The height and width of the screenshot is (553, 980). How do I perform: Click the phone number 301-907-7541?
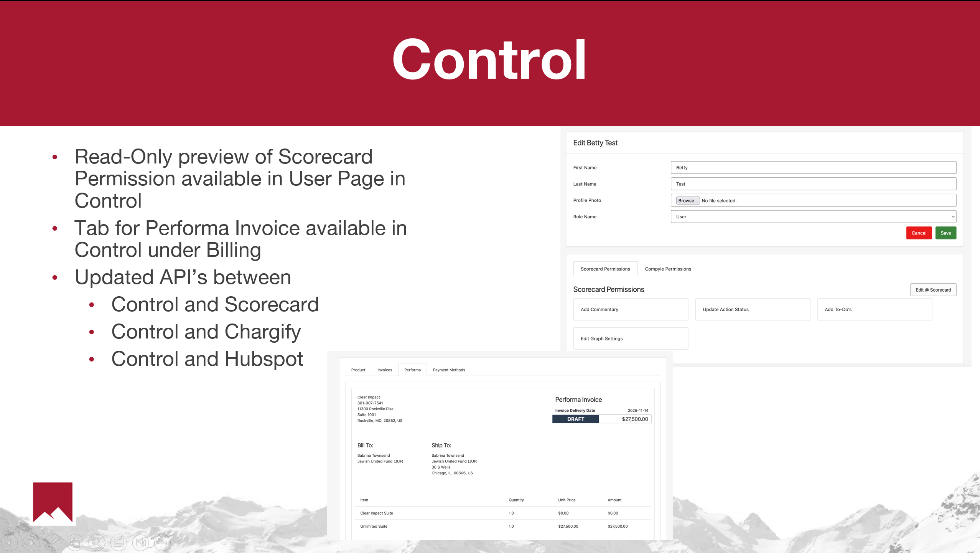pyautogui.click(x=370, y=403)
